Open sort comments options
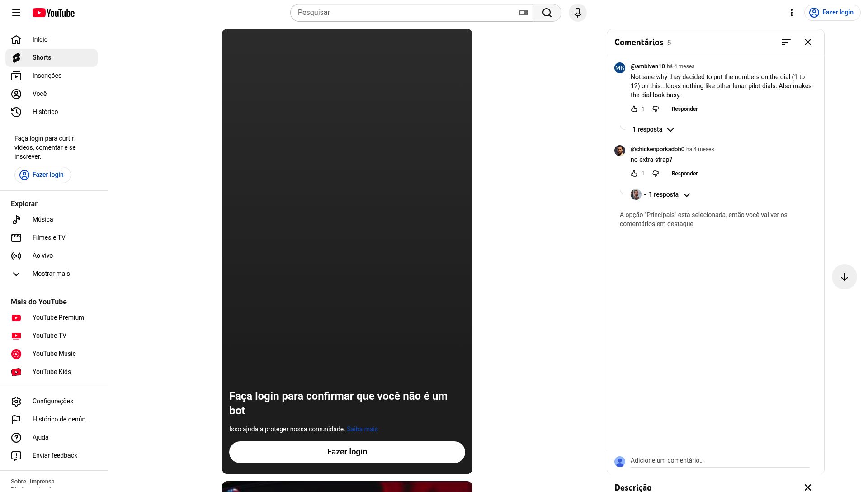Screen dimensions: 868x492 coord(786,42)
